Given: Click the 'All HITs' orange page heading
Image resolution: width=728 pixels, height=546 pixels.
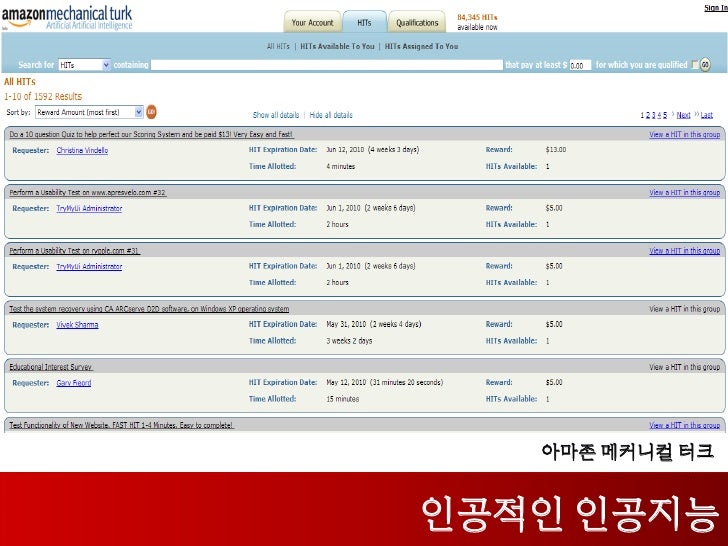Looking at the screenshot, I should pyautogui.click(x=20, y=82).
